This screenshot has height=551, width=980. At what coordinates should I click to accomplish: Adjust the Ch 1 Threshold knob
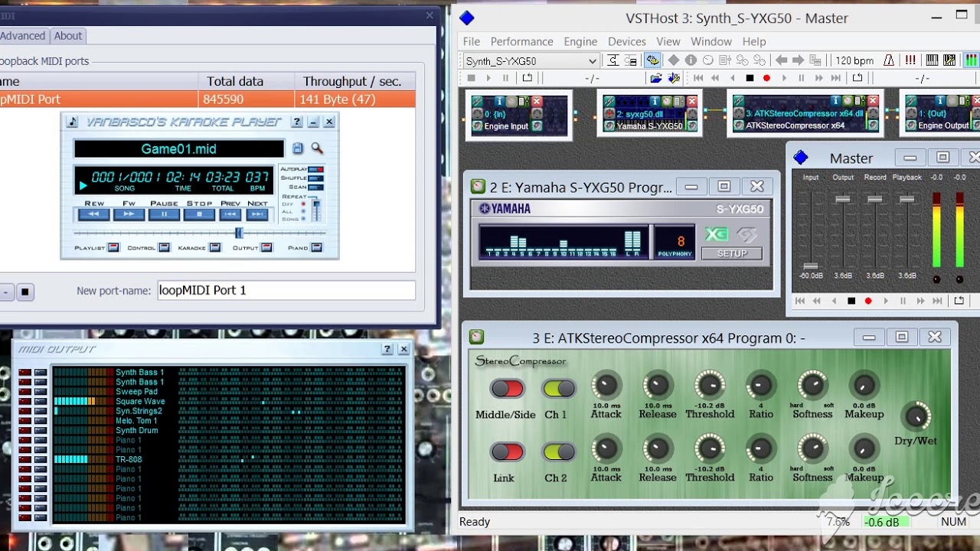(710, 386)
